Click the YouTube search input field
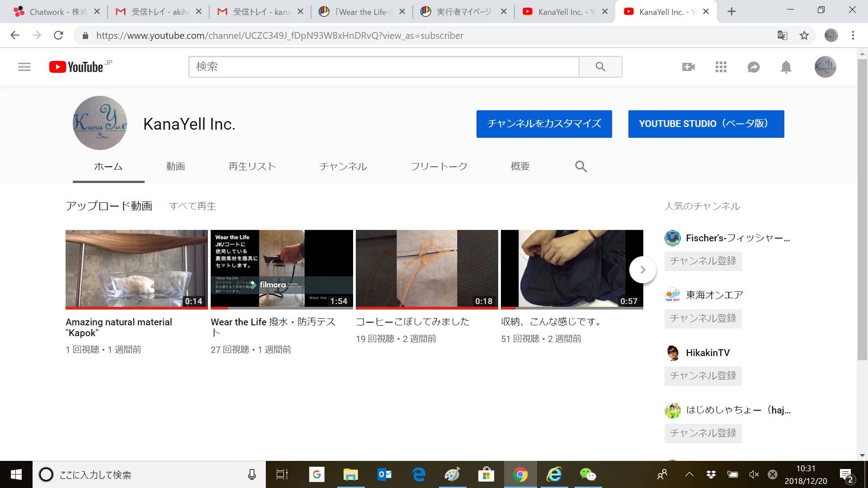The image size is (868, 488). coord(383,67)
